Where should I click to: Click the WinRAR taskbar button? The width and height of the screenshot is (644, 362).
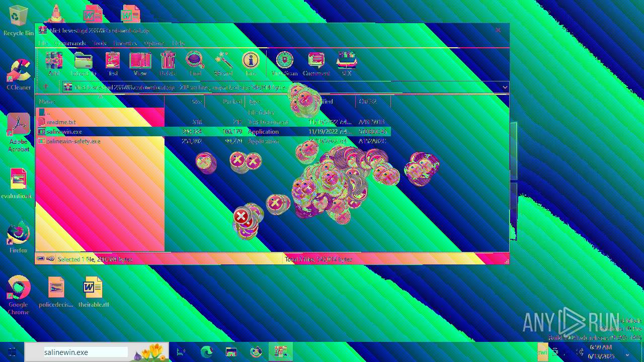(280, 352)
